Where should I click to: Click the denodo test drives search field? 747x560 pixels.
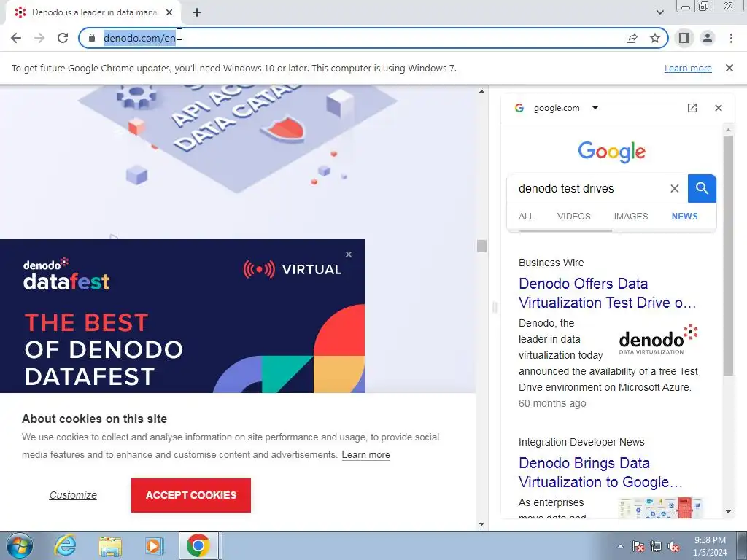coord(591,189)
